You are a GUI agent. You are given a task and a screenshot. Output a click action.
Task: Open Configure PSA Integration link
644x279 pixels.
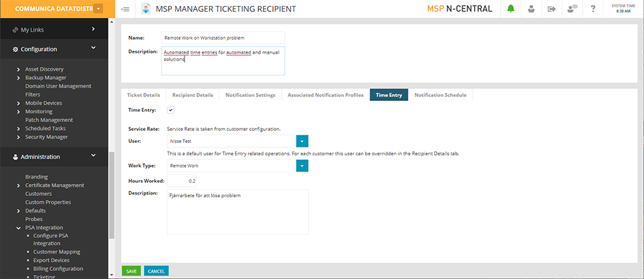click(50, 240)
